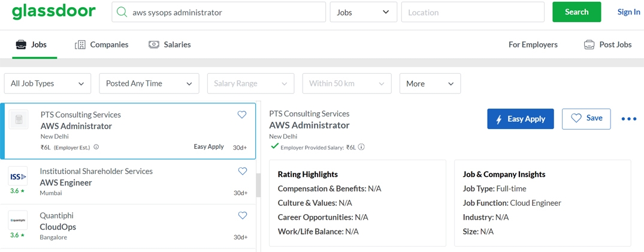Viewport: 644px width, 252px height.
Task: Click PTS Consulting Services placeholder logo
Action: tap(19, 119)
